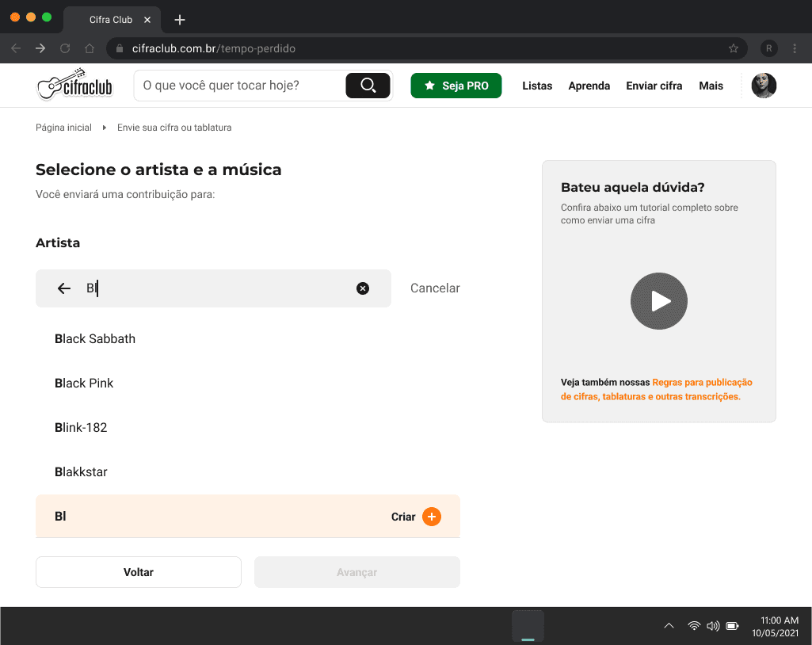812x645 pixels.
Task: Click the back arrow inside artist field
Action: (x=63, y=288)
